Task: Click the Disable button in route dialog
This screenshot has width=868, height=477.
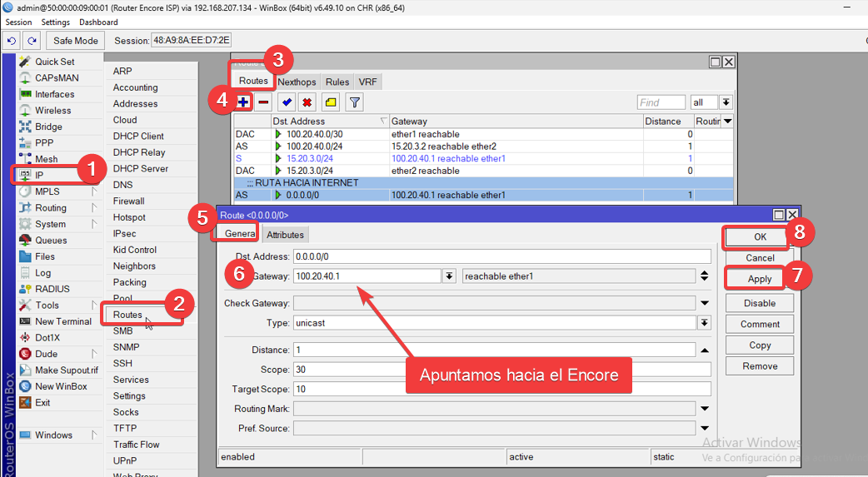Action: coord(759,303)
